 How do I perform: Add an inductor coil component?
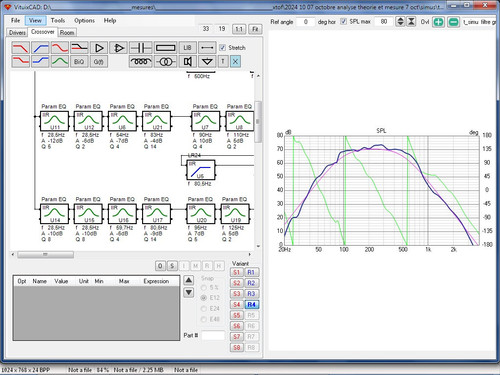click(140, 61)
